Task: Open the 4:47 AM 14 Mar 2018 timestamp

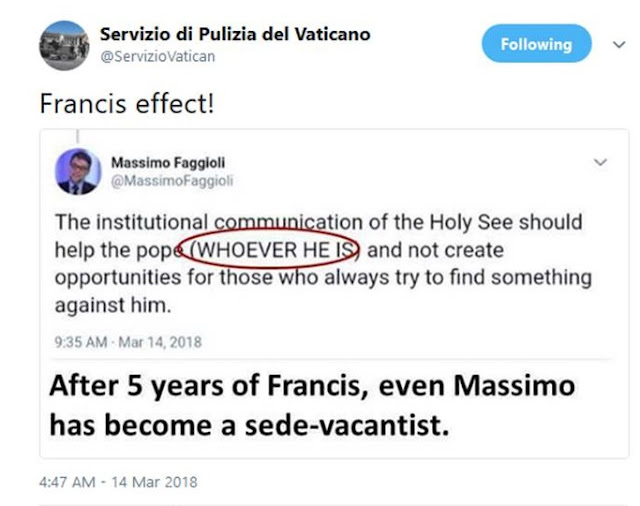Action: (x=118, y=482)
